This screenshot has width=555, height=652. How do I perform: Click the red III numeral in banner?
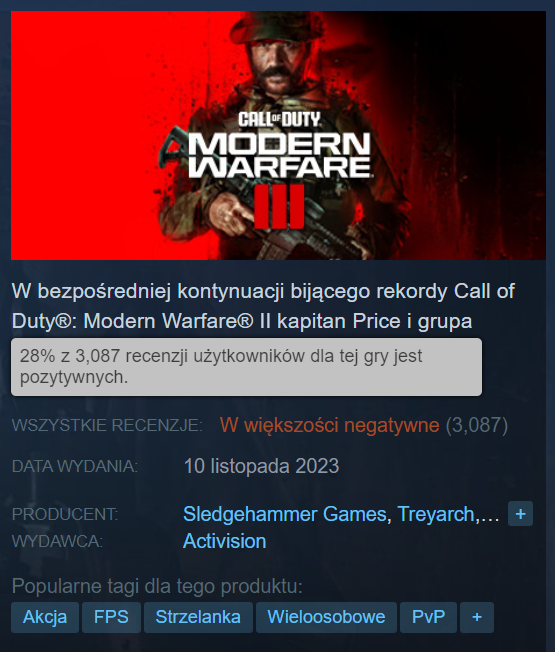[x=279, y=207]
